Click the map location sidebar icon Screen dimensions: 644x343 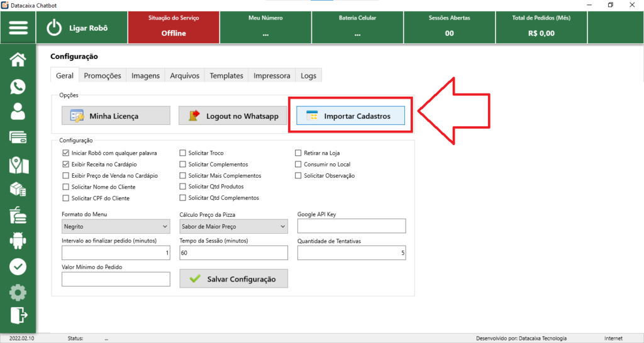click(x=18, y=165)
